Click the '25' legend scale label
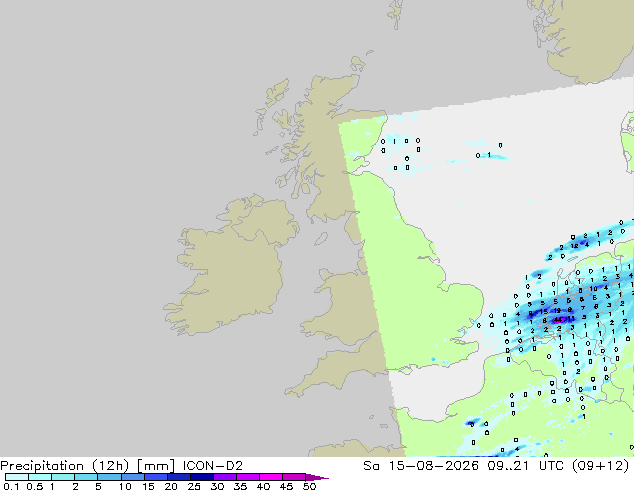The width and height of the screenshot is (634, 490). [194, 486]
